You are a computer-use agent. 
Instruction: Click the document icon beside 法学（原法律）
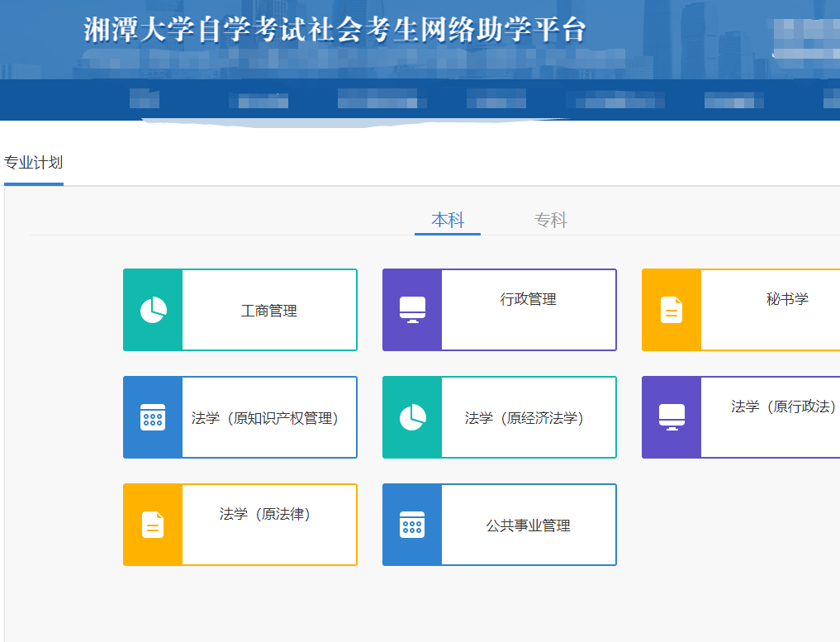(153, 525)
